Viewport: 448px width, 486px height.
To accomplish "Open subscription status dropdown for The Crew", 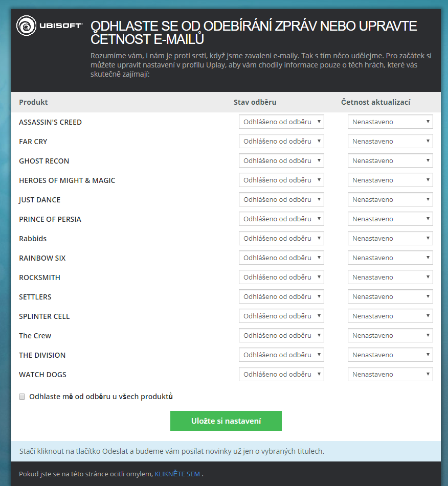I will 281,335.
